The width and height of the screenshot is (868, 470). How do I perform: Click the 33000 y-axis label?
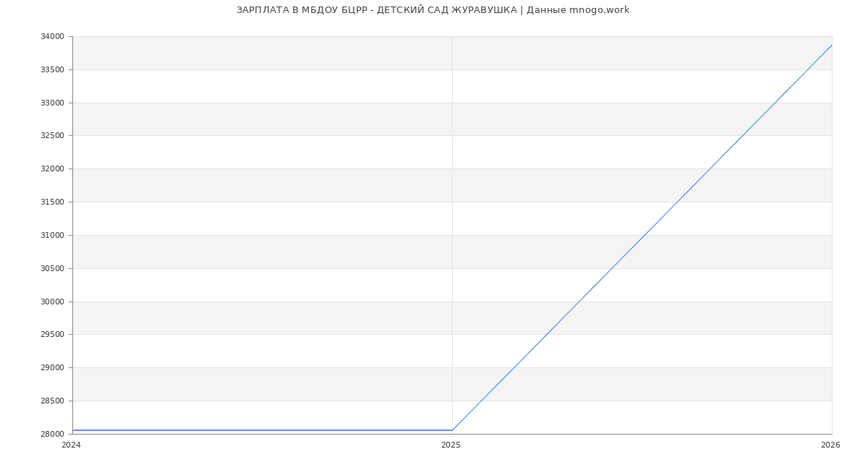tap(54, 103)
